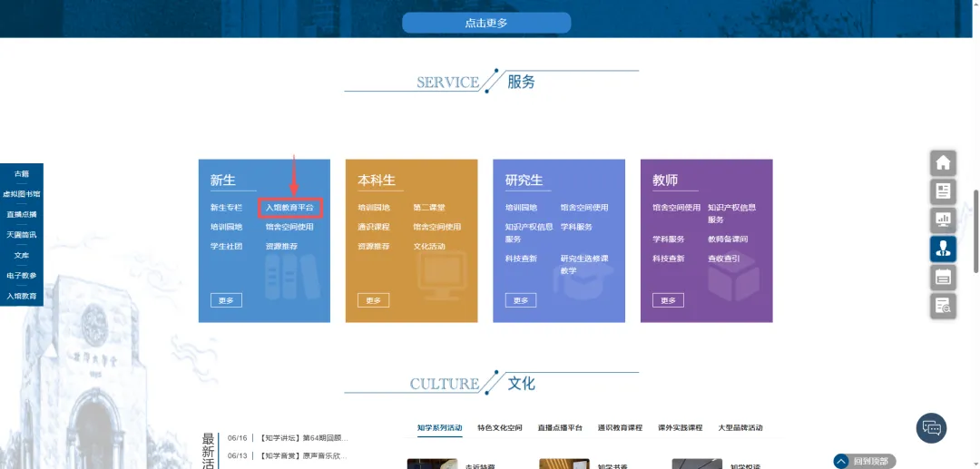Open the chat bubble support icon
This screenshot has height=469, width=980.
931,428
